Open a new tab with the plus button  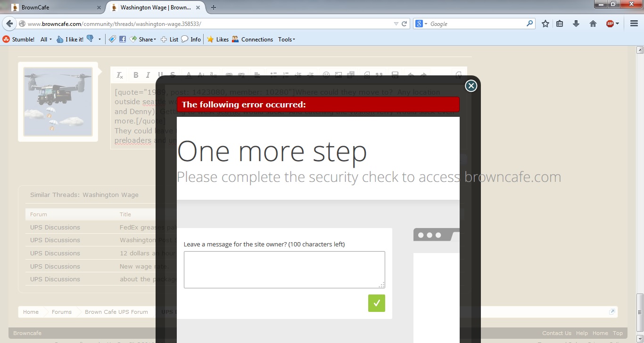[x=214, y=7]
